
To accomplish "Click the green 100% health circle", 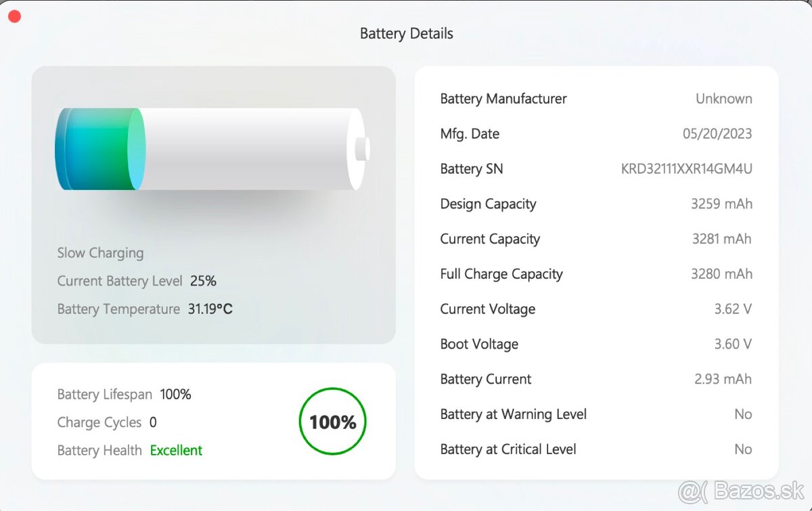I will tap(332, 422).
